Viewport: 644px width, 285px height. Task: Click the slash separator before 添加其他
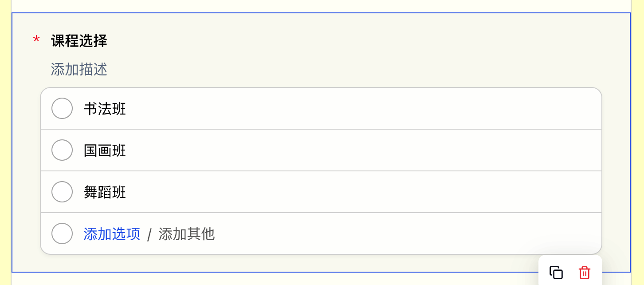(x=149, y=234)
